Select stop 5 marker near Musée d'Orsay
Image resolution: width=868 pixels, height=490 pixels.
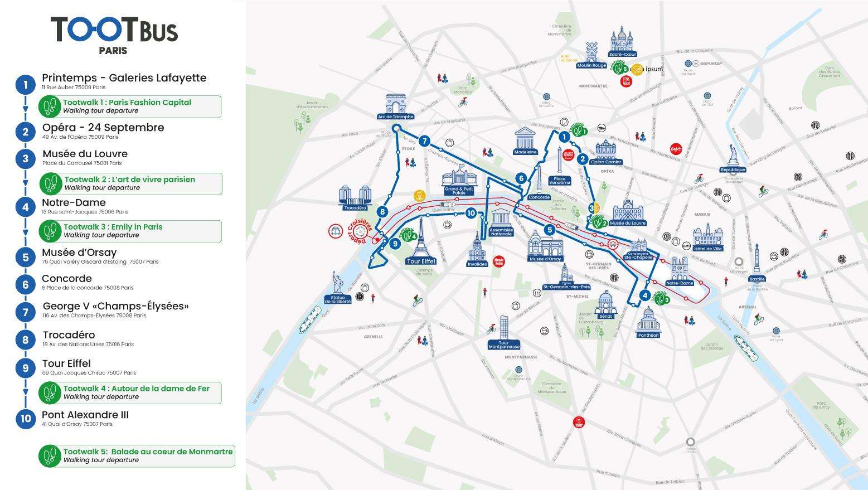pos(550,230)
